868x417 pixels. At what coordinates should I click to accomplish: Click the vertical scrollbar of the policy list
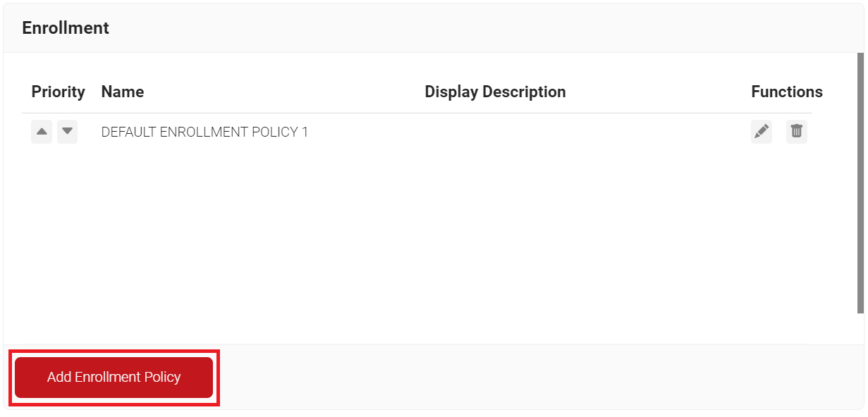(860, 183)
